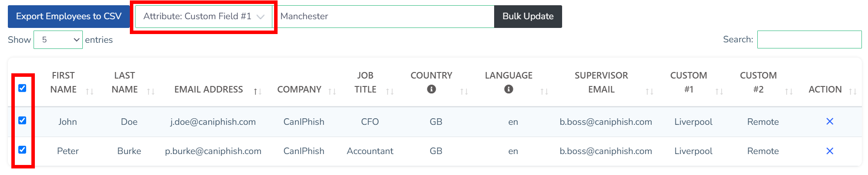Open the Attribute: Custom Field #1 dropdown
This screenshot has height=175, width=868.
[203, 17]
